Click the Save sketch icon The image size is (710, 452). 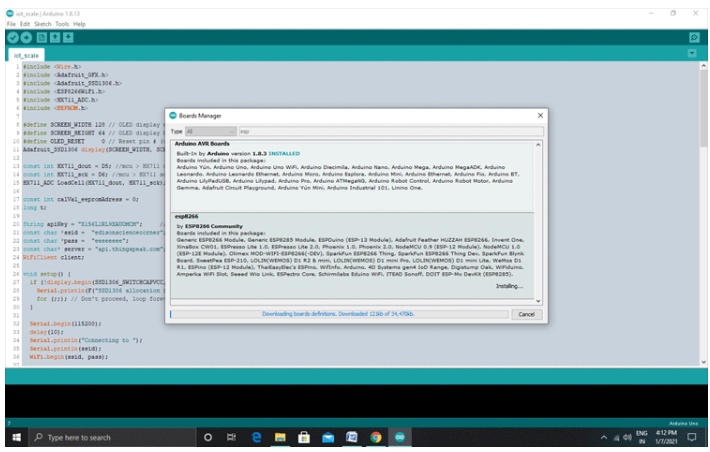tap(68, 37)
